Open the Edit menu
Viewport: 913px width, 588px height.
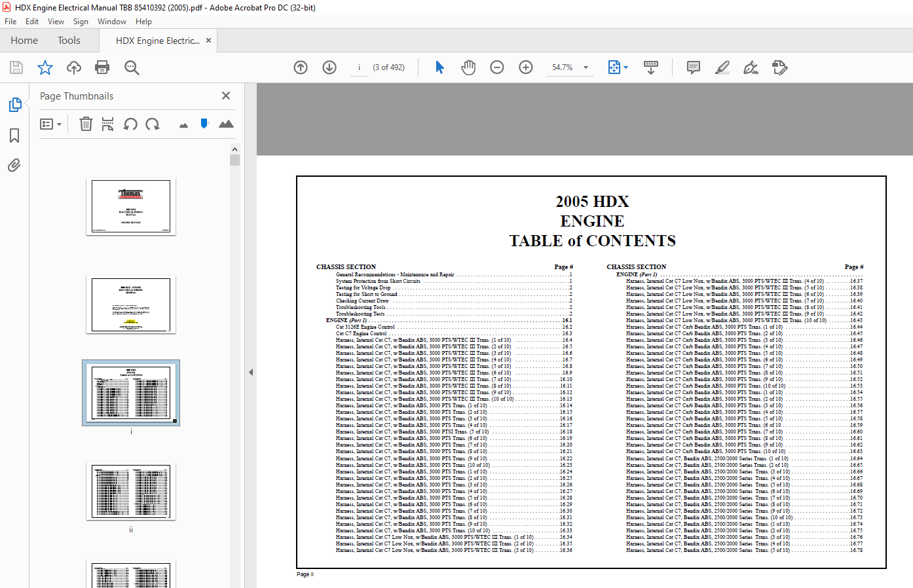click(x=32, y=22)
